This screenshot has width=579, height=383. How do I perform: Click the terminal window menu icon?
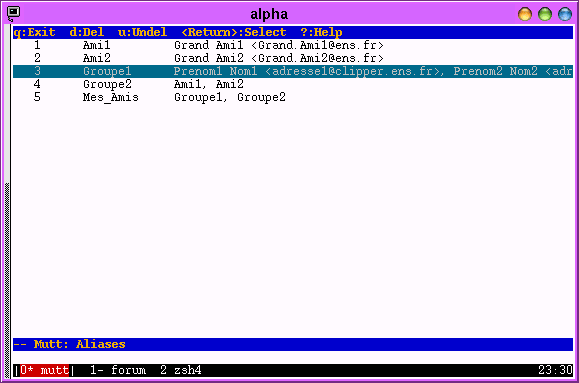[x=13, y=14]
